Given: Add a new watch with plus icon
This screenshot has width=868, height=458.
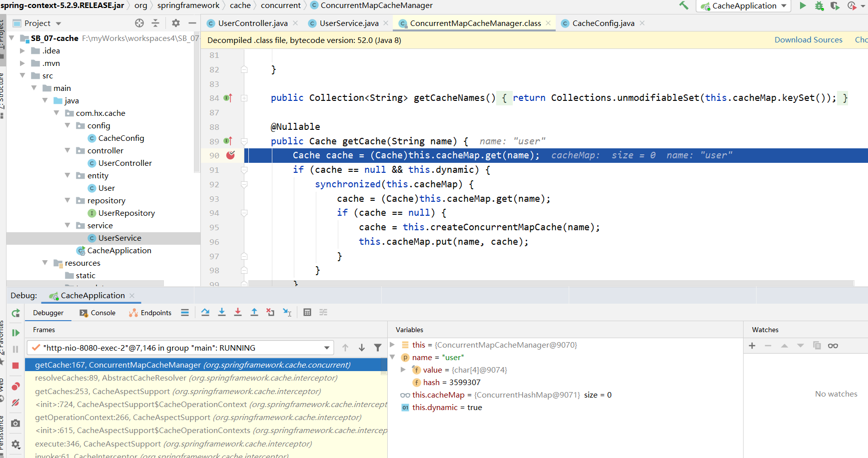Looking at the screenshot, I should click(752, 346).
